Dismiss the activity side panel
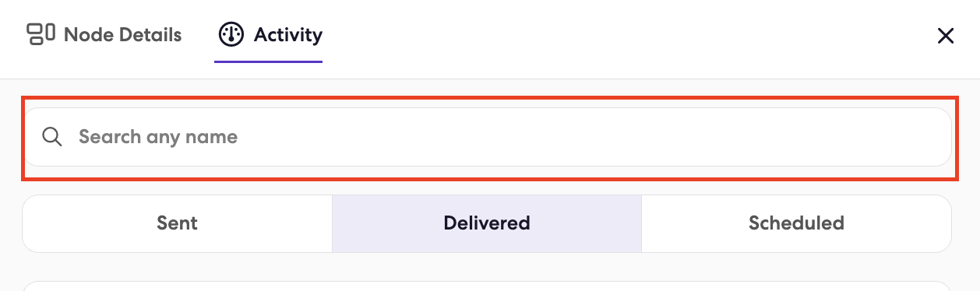Image resolution: width=980 pixels, height=291 pixels. click(x=945, y=36)
